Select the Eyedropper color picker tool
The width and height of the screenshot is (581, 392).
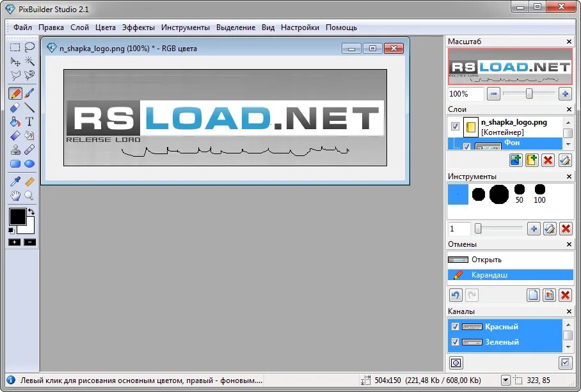[15, 182]
